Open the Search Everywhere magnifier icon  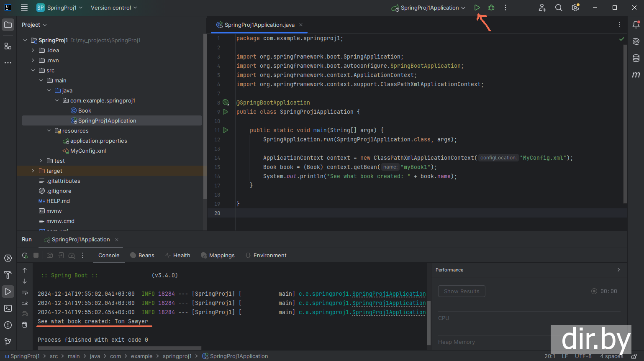point(559,8)
